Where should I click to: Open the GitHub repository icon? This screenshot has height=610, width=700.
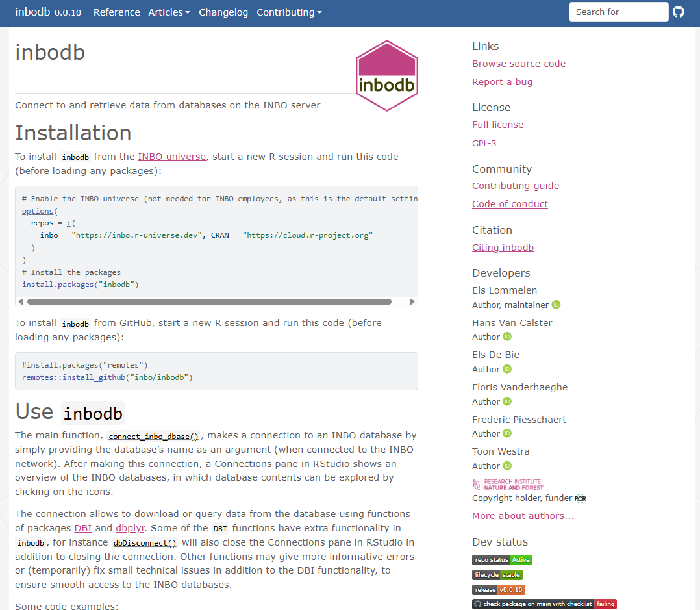(679, 12)
